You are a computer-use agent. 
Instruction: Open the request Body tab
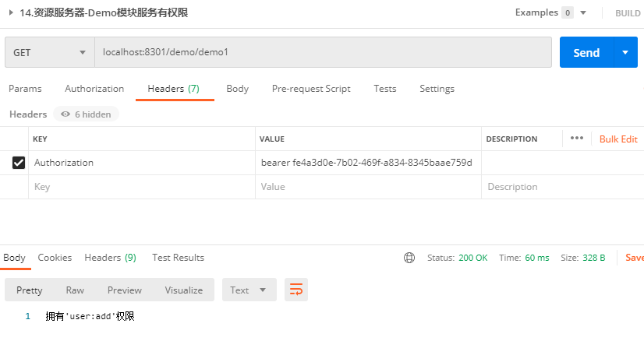[237, 89]
